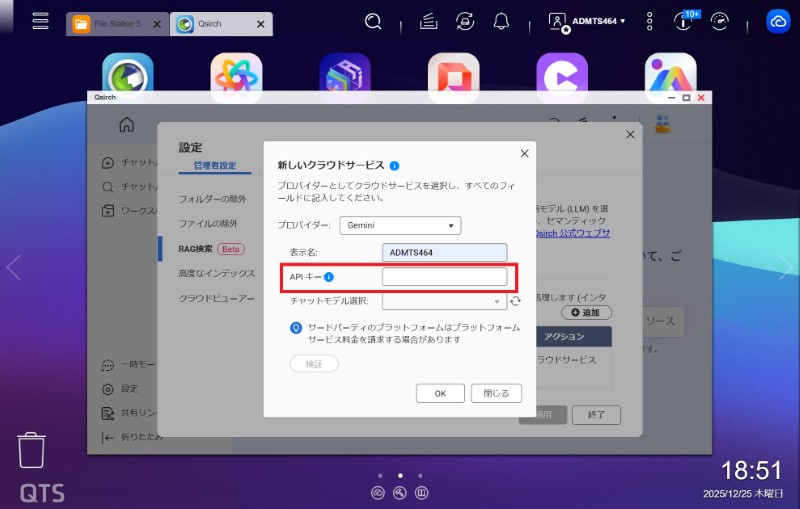
Task: Click the info icon next to API キー
Action: pos(329,277)
